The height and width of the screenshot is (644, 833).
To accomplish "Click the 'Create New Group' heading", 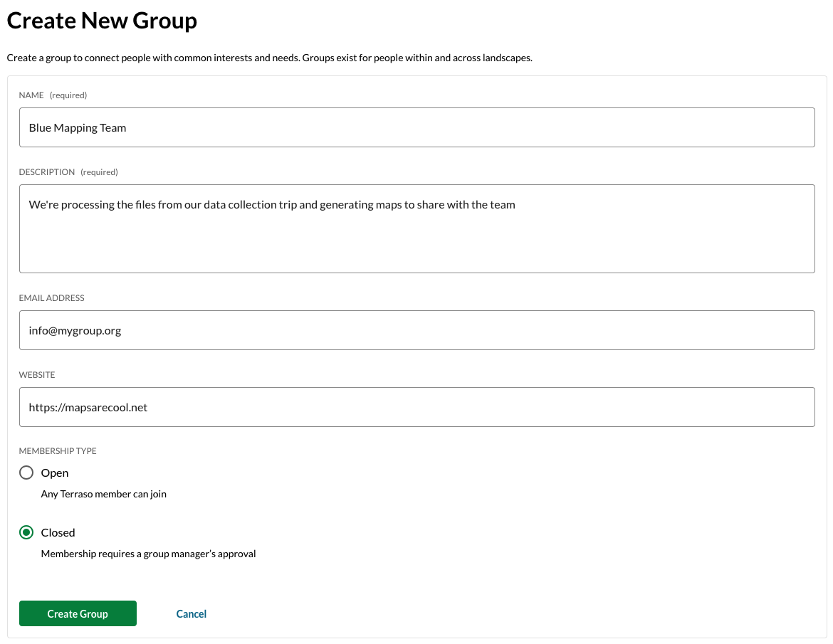I will (102, 21).
